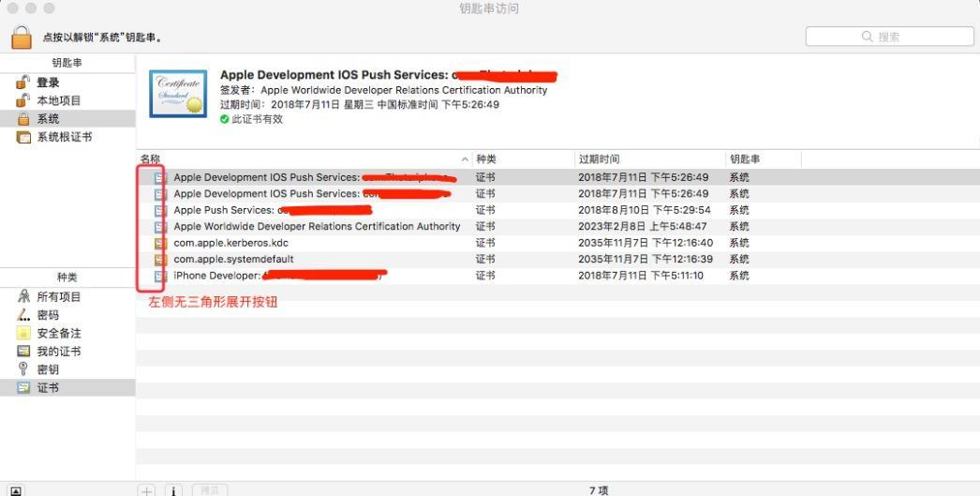Choose the 我的证书 category icon
Viewport: 980px width, 496px height.
[x=23, y=351]
